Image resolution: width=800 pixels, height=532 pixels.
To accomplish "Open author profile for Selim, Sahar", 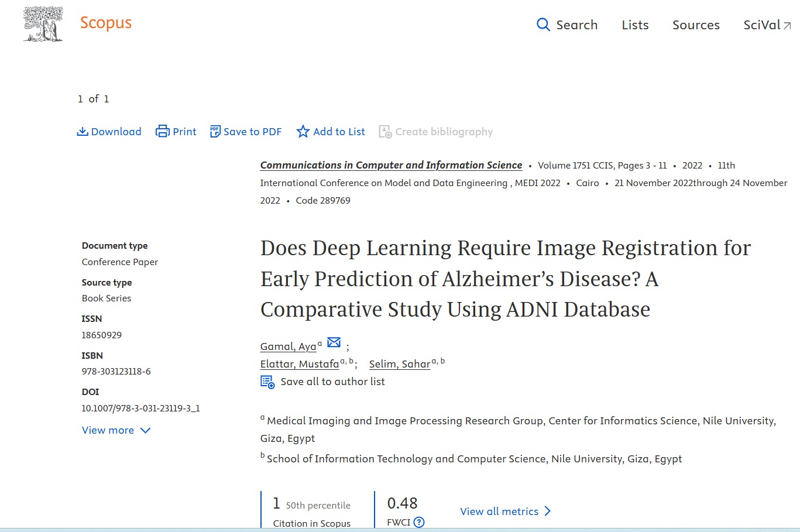I will point(400,364).
